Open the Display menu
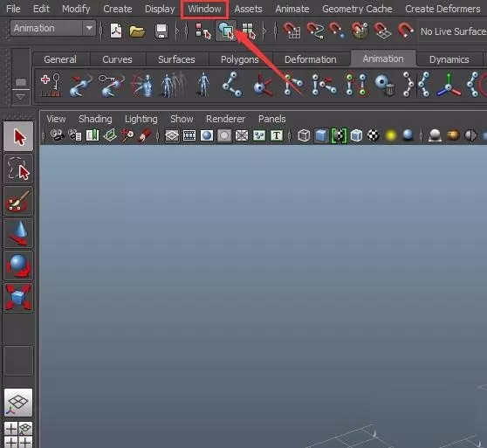Screen dimensions: 487x448 (160, 9)
